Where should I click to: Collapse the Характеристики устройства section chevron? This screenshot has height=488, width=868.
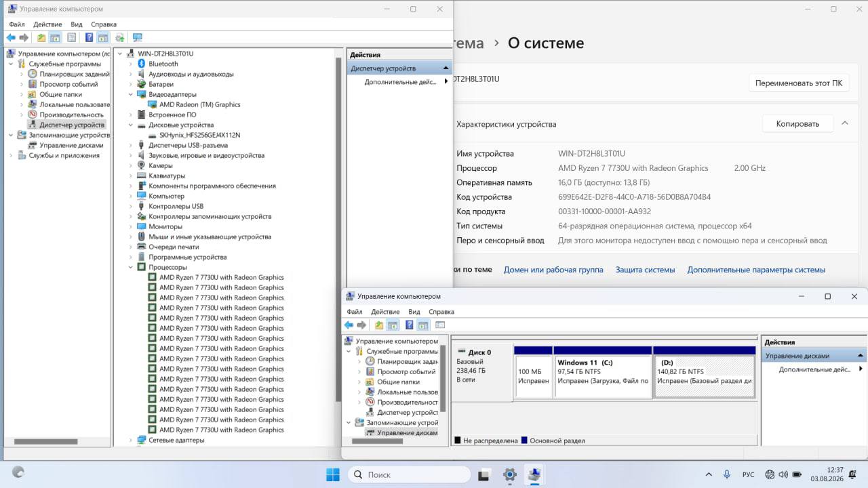[x=845, y=123]
